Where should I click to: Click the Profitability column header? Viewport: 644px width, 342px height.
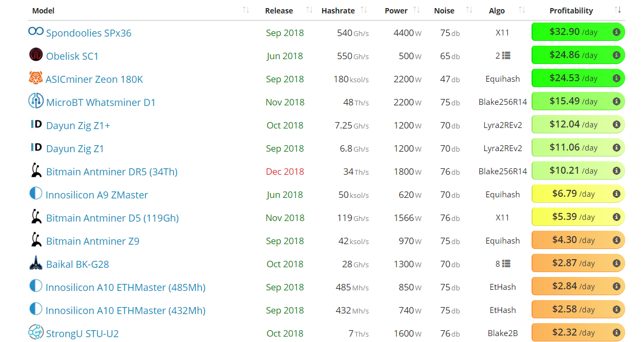click(x=571, y=11)
